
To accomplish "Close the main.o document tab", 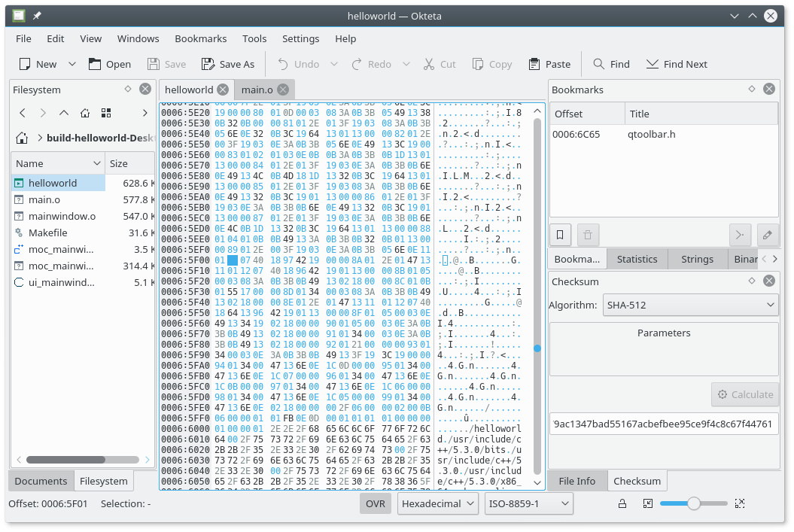I will [281, 90].
